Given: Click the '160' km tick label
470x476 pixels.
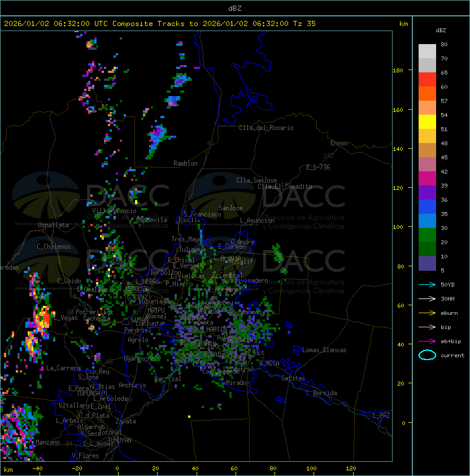Looking at the screenshot, I should point(398,110).
